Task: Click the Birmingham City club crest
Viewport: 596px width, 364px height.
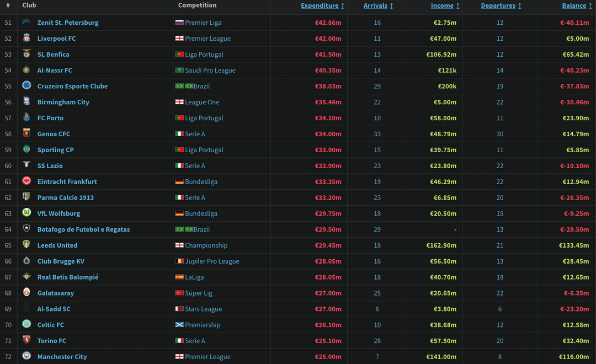Action: point(26,101)
